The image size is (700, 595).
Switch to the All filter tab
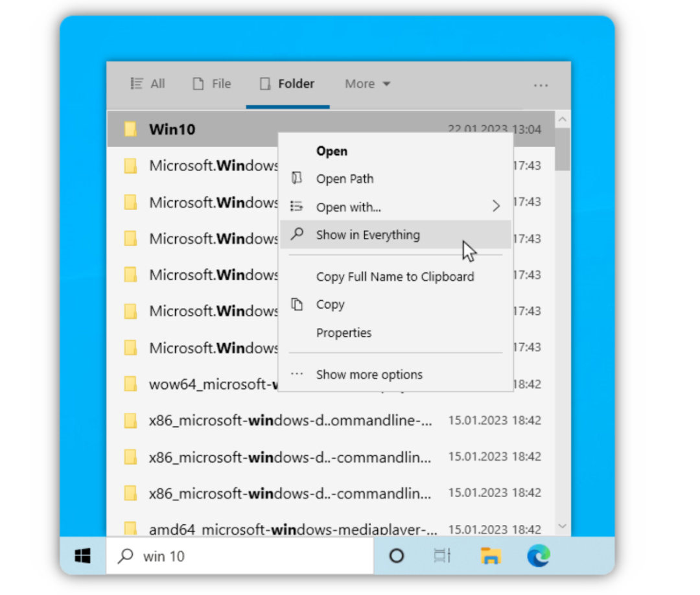[x=148, y=84]
